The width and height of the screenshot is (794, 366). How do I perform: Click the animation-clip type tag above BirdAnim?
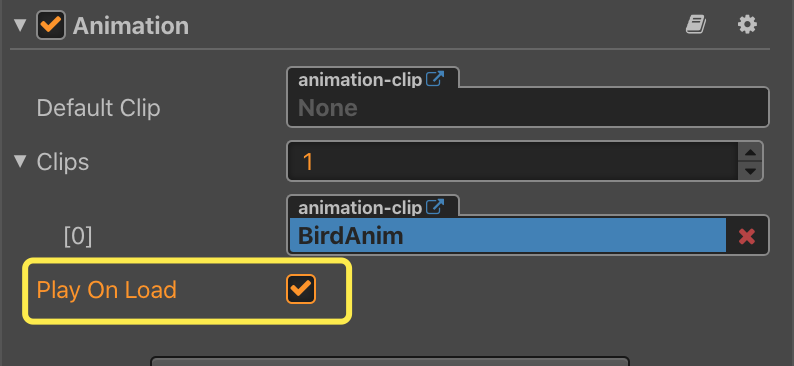click(360, 208)
